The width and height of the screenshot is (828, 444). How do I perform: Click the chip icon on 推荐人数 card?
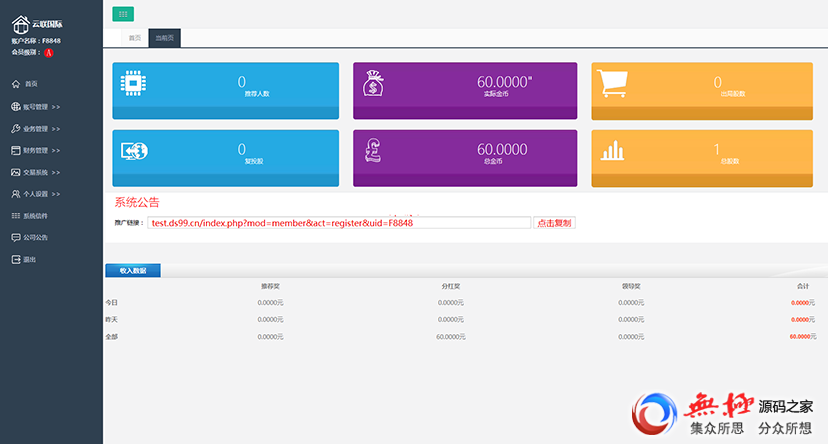[x=133, y=83]
